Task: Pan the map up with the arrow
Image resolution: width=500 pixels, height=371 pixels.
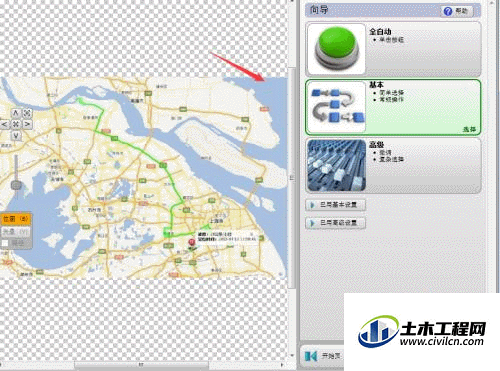Action: pyautogui.click(x=16, y=113)
